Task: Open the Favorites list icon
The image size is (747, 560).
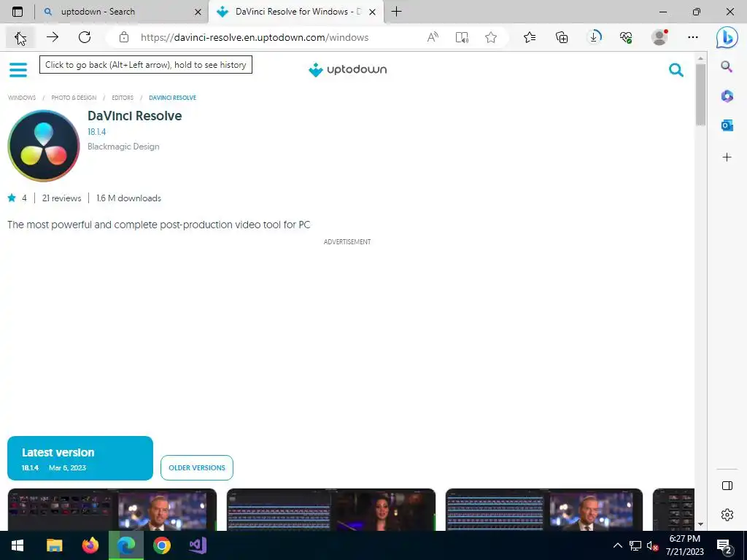Action: (530, 37)
